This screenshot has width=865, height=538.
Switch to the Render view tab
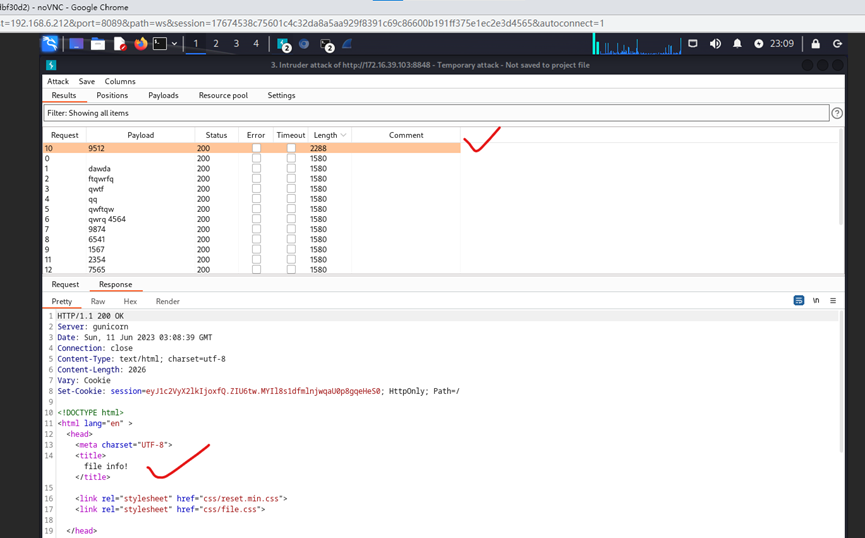tap(167, 301)
